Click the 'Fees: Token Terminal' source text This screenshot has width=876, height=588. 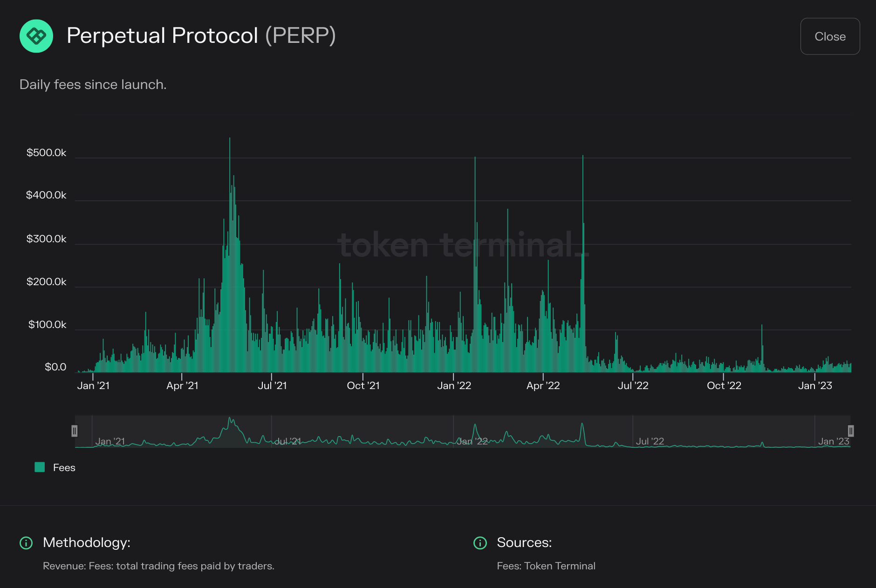click(x=546, y=566)
